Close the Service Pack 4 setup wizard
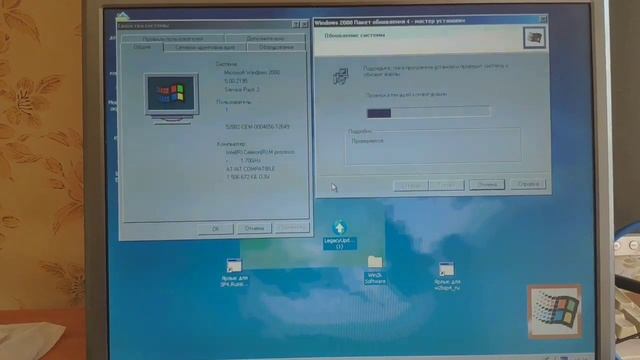640x360 pixels. click(543, 19)
